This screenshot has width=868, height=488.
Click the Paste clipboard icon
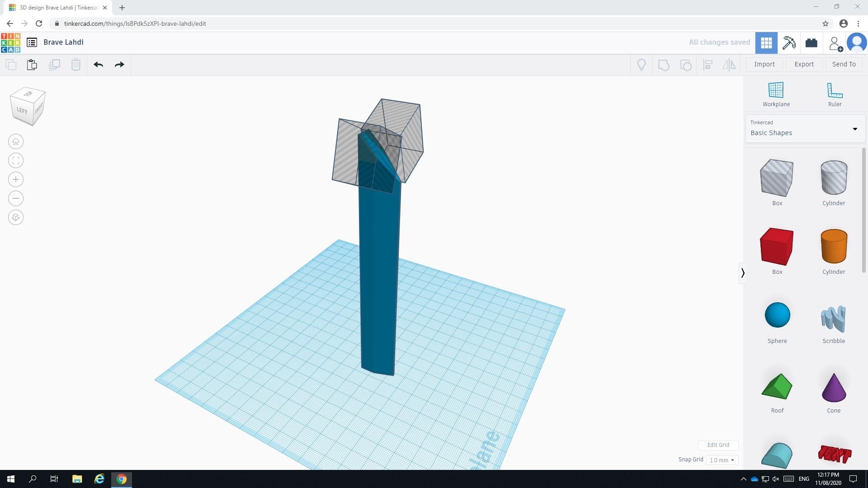(32, 65)
